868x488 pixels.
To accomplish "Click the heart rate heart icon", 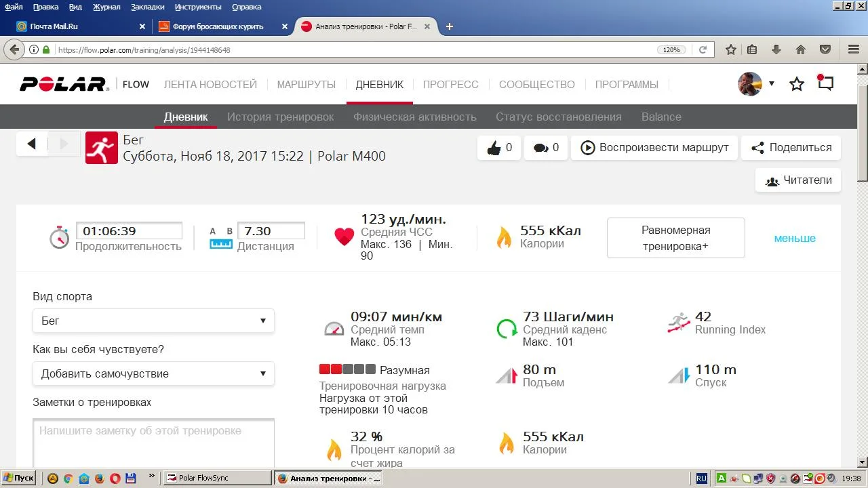I will pyautogui.click(x=344, y=237).
